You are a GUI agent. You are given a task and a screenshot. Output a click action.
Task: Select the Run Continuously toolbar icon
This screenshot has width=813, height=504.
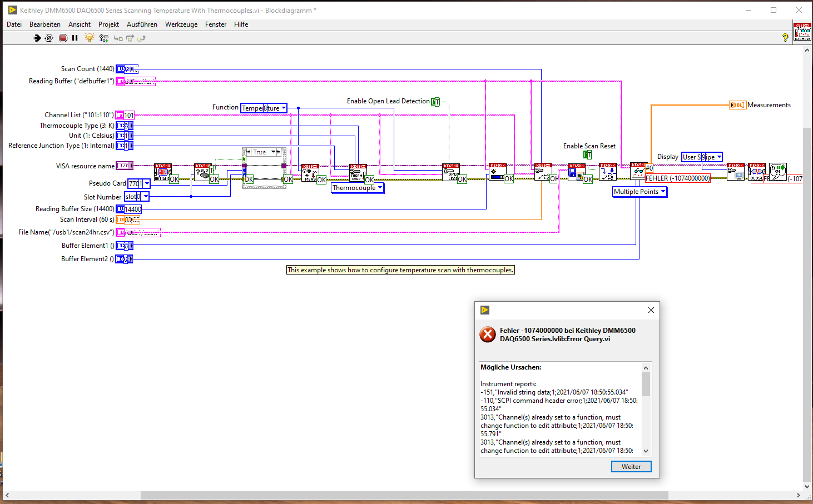[x=49, y=38]
